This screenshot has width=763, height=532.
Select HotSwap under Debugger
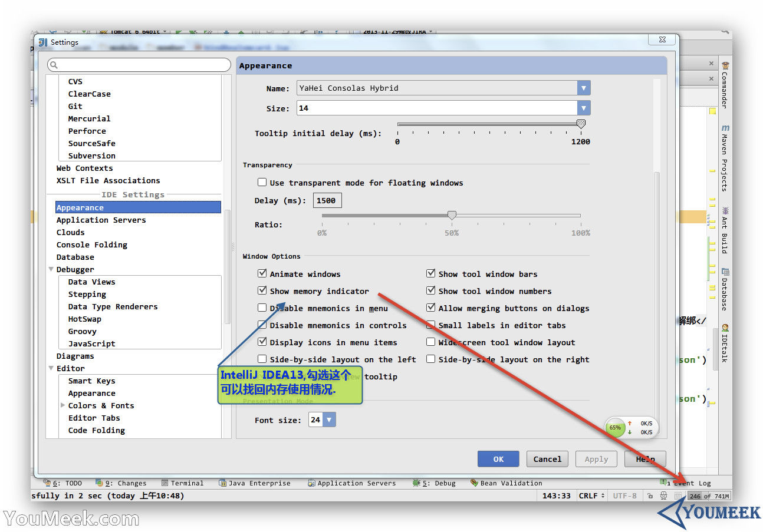pos(84,319)
